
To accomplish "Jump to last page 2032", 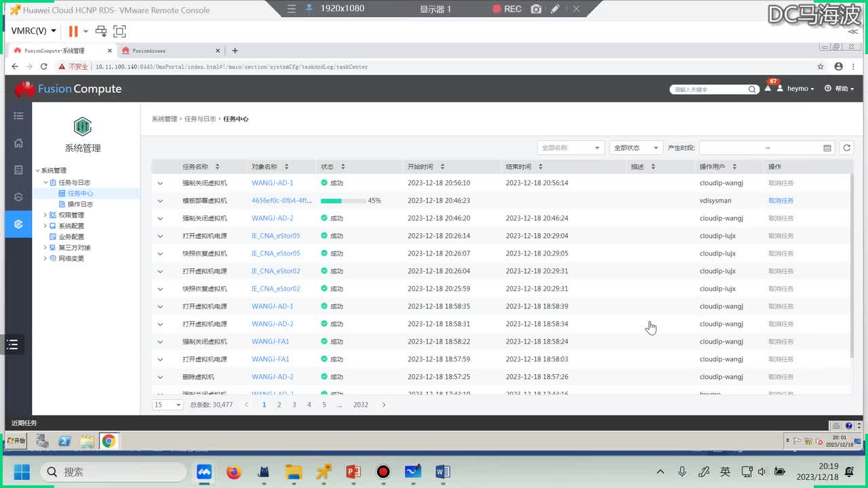I will [x=361, y=405].
